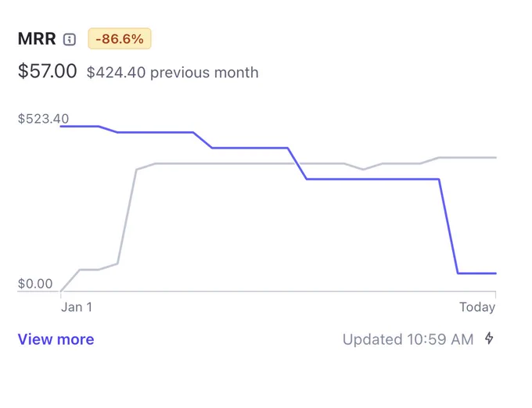Viewport: 532px width, 408px height.
Task: Click the gray line's small mid-dip point
Action: (x=363, y=170)
